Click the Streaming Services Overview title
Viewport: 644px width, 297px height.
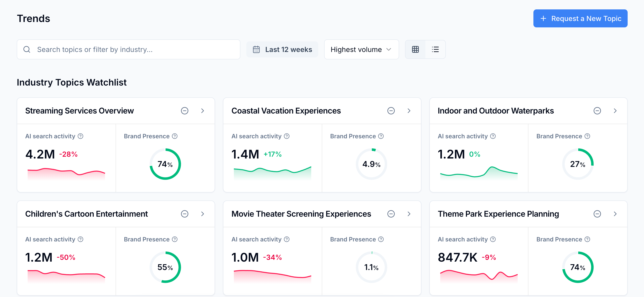[79, 111]
